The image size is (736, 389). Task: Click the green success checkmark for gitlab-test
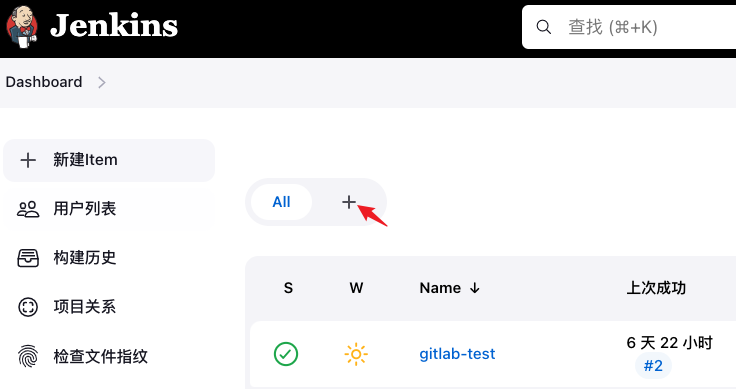(286, 354)
